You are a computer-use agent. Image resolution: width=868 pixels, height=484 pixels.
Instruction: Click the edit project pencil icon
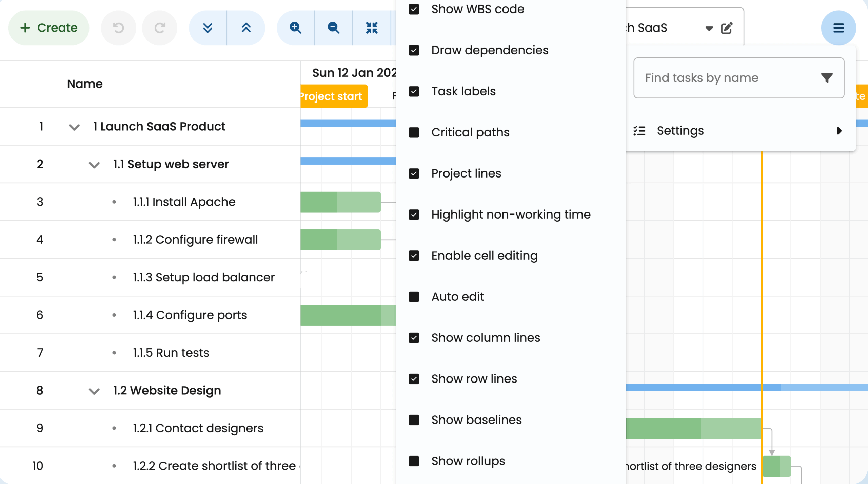pos(727,28)
